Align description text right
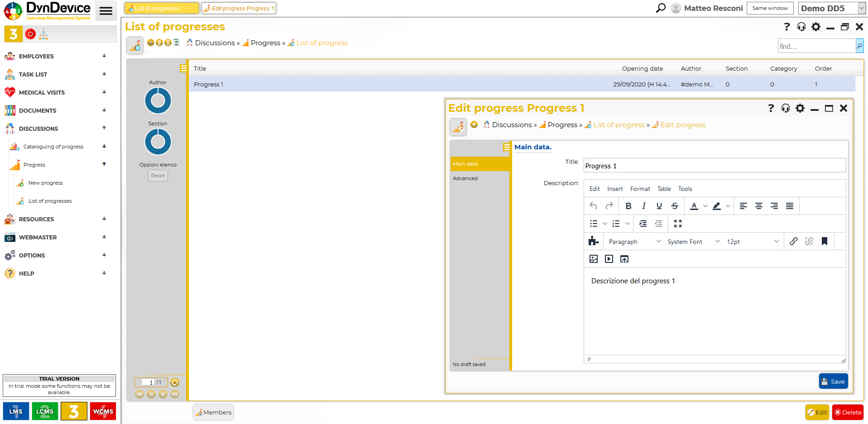The height and width of the screenshot is (424, 868). coord(774,206)
